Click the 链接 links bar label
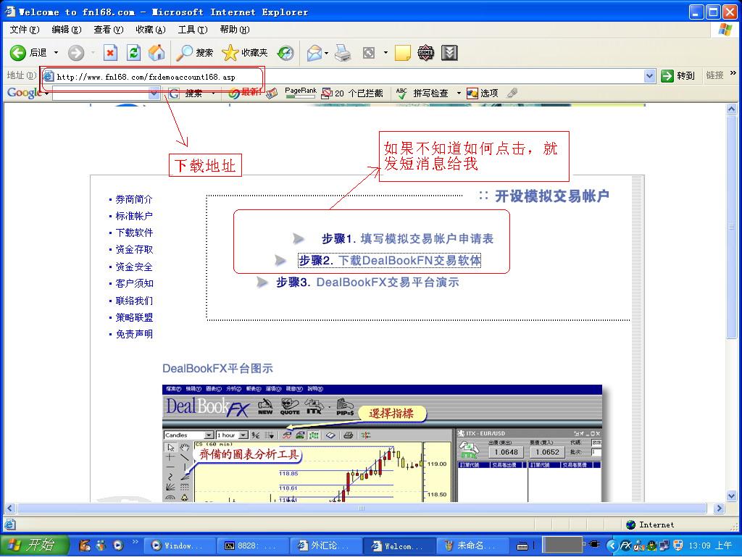The height and width of the screenshot is (560, 742). click(x=714, y=75)
